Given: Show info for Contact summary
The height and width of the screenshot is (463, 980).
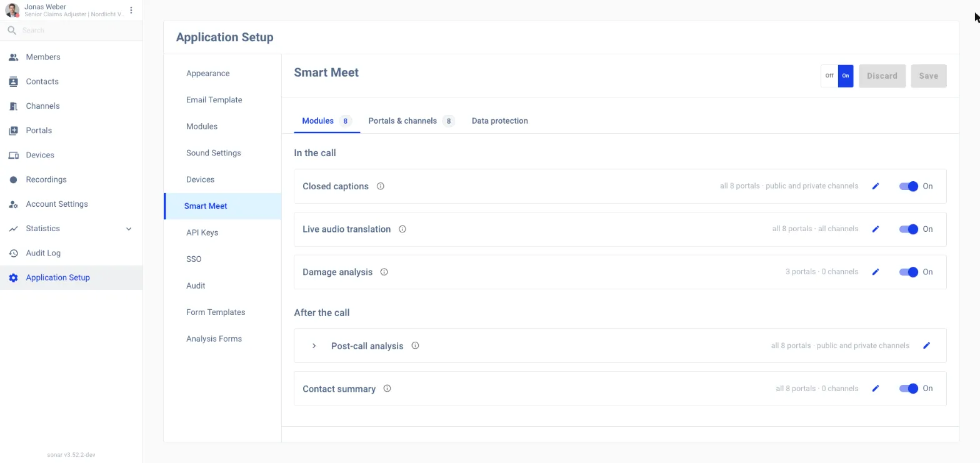Looking at the screenshot, I should coord(387,389).
